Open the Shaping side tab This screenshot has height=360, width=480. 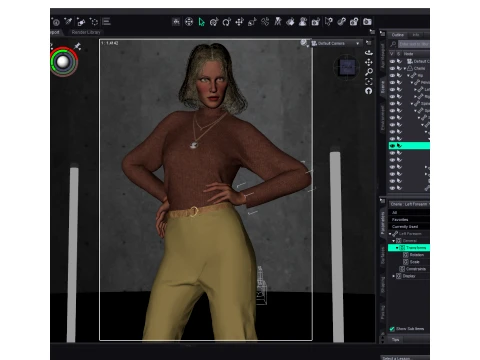click(x=383, y=284)
